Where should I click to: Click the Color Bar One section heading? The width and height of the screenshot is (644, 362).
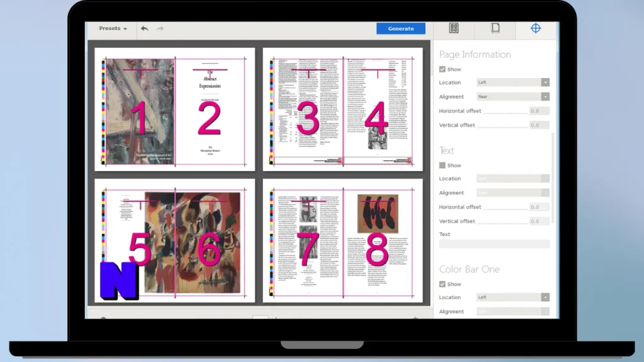click(x=469, y=269)
